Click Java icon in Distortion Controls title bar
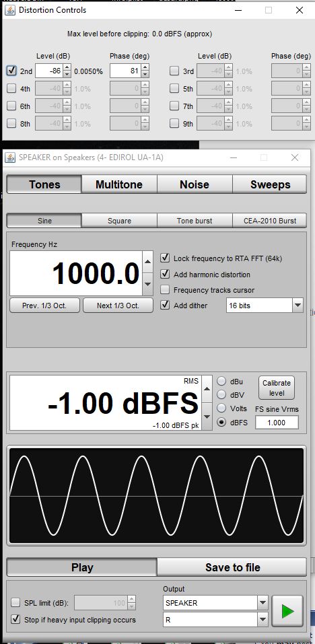 pyautogui.click(x=10, y=10)
